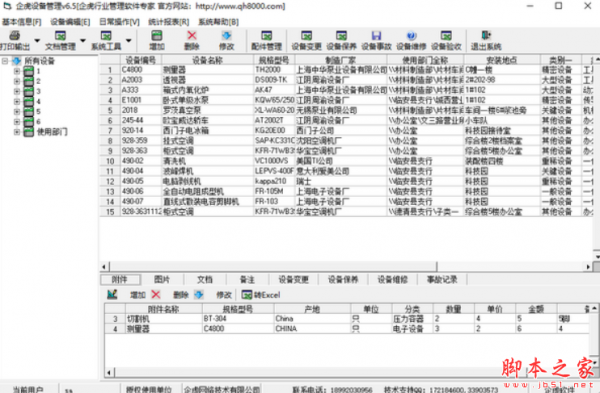Click the main toolbar 增加 icon
600x393 pixels.
coord(157,36)
